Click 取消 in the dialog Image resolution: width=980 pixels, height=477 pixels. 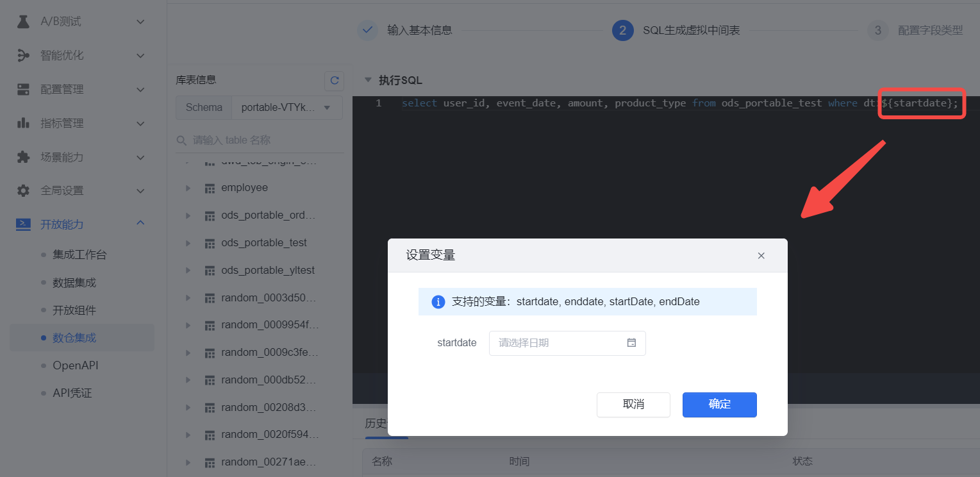point(633,405)
